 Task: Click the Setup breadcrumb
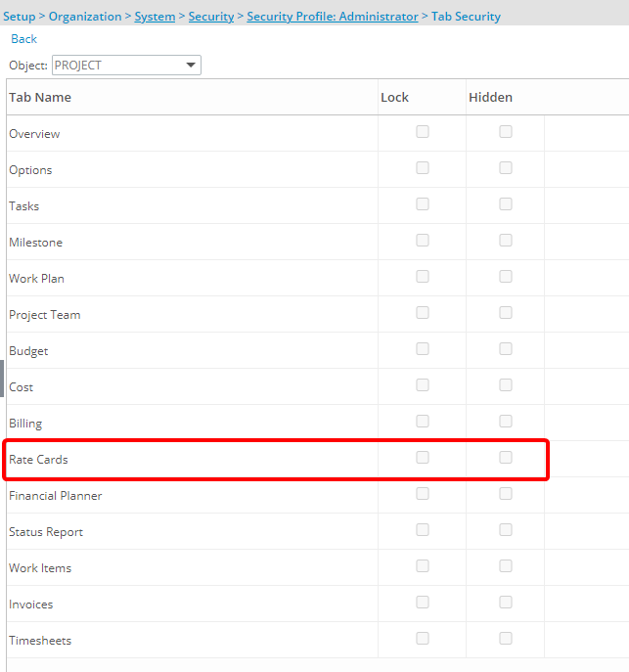(20, 17)
